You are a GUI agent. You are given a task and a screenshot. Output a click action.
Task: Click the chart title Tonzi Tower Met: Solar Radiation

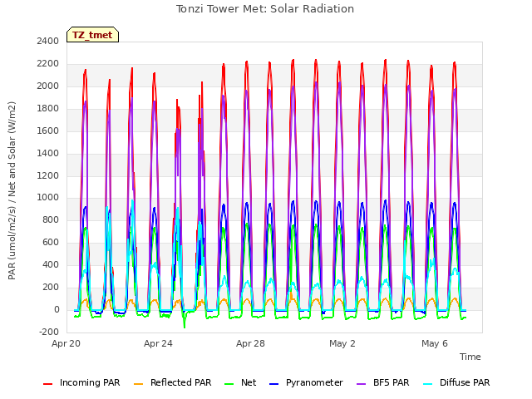coord(265,9)
